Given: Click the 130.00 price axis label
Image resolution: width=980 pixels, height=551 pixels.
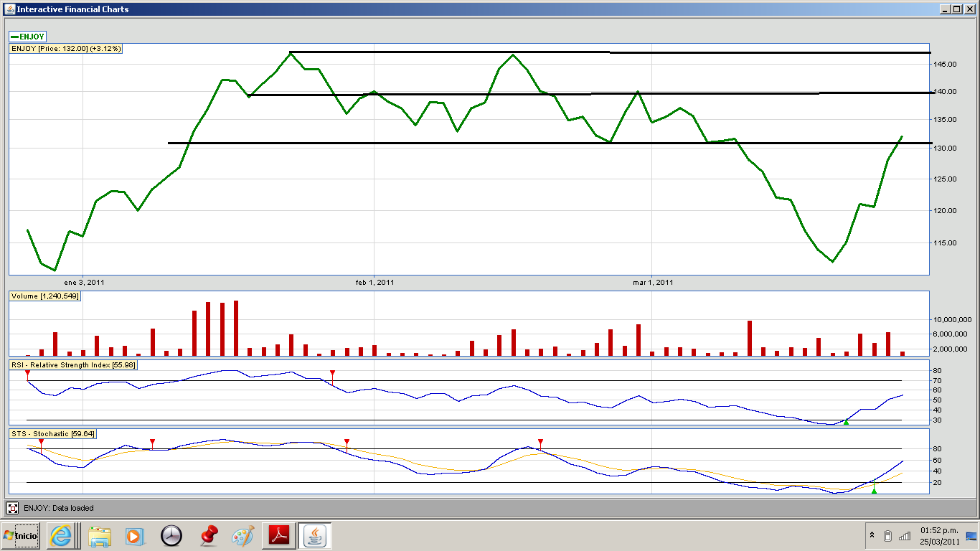Looking at the screenshot, I should 945,149.
